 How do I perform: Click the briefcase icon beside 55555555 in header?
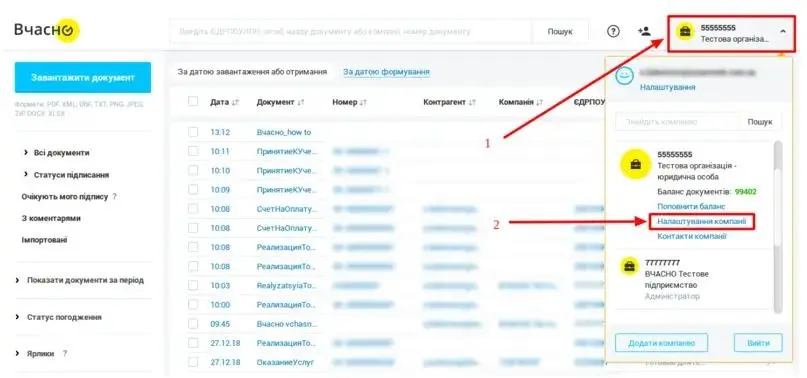click(685, 32)
